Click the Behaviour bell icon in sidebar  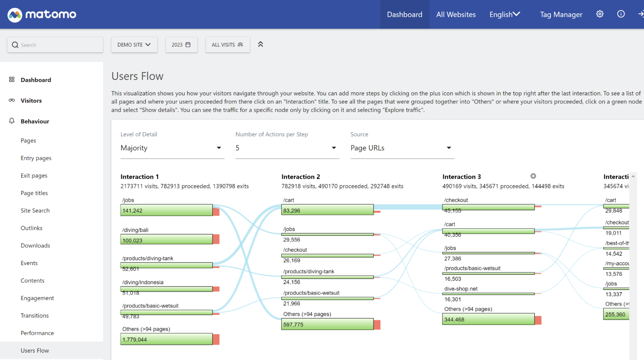point(12,121)
